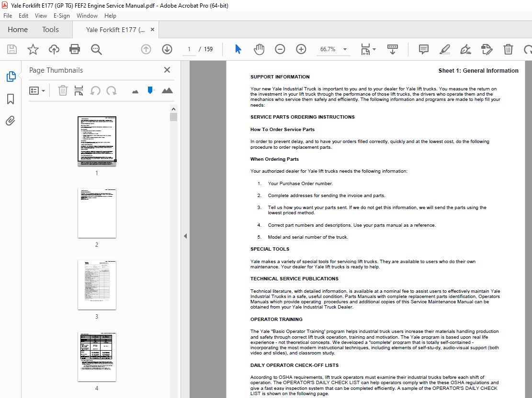532x398 pixels.
Task: Activate the Hand pan tool
Action: click(x=259, y=49)
